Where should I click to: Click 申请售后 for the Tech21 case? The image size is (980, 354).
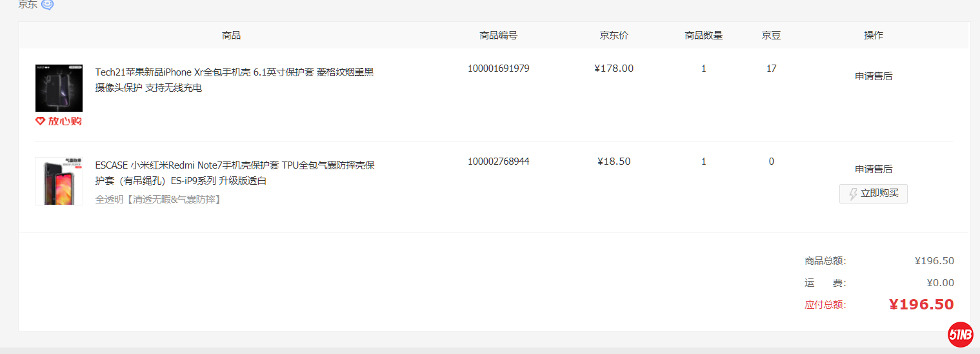(x=874, y=76)
